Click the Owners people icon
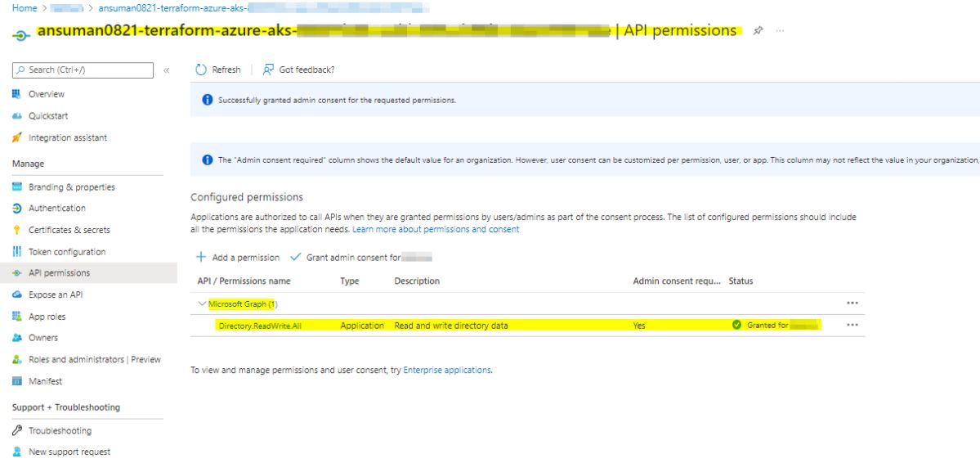Viewport: 980px width, 463px height. coord(17,338)
